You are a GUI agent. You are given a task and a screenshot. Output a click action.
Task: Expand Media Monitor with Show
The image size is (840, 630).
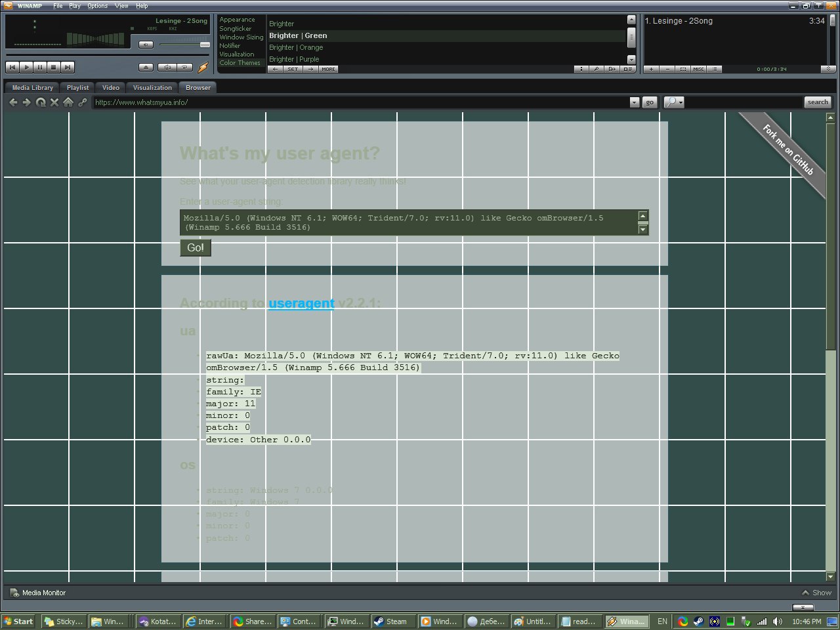pyautogui.click(x=816, y=593)
